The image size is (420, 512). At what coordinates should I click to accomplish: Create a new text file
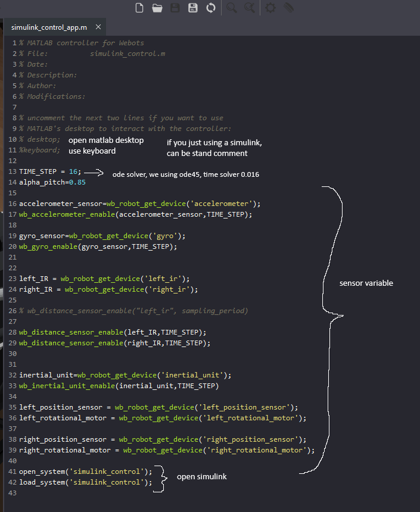(x=139, y=8)
